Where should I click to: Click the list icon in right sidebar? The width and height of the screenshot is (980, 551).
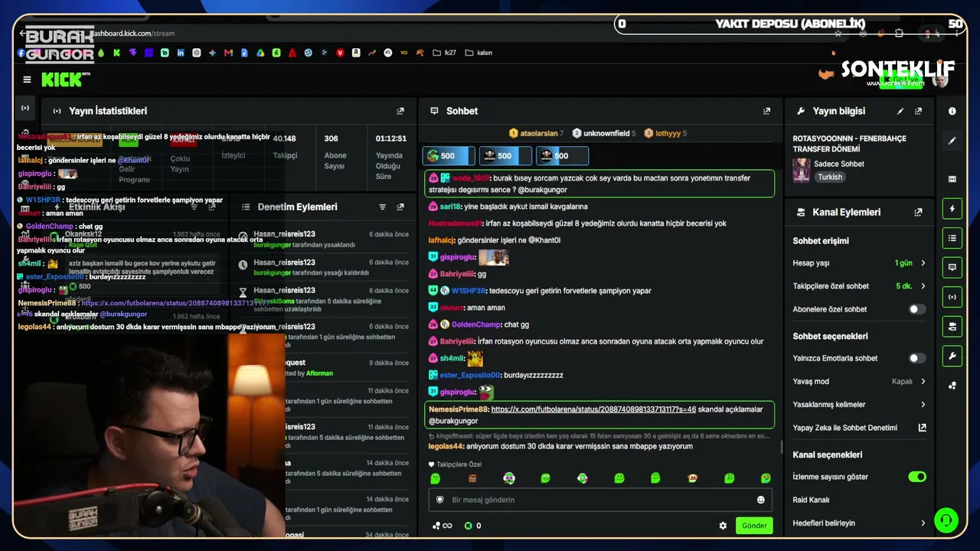click(952, 238)
